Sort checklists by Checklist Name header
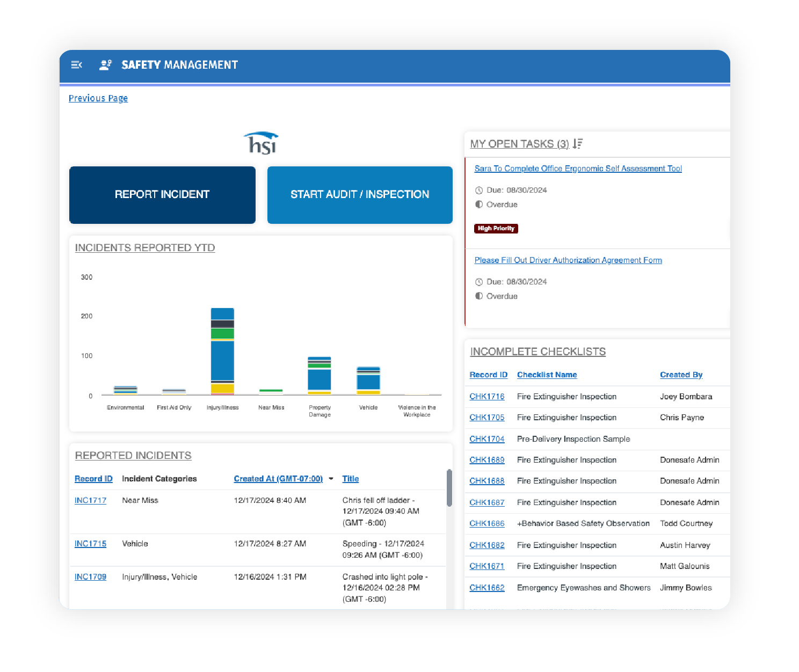 point(547,375)
